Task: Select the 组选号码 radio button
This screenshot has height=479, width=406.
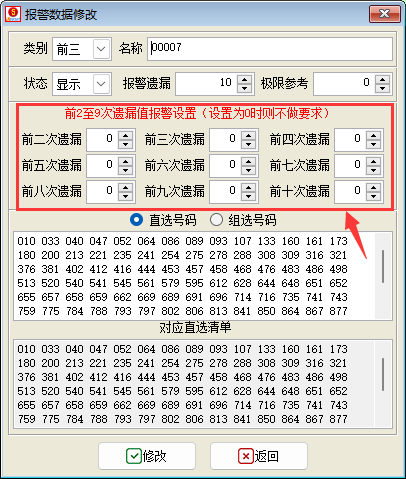Action: pos(216,220)
